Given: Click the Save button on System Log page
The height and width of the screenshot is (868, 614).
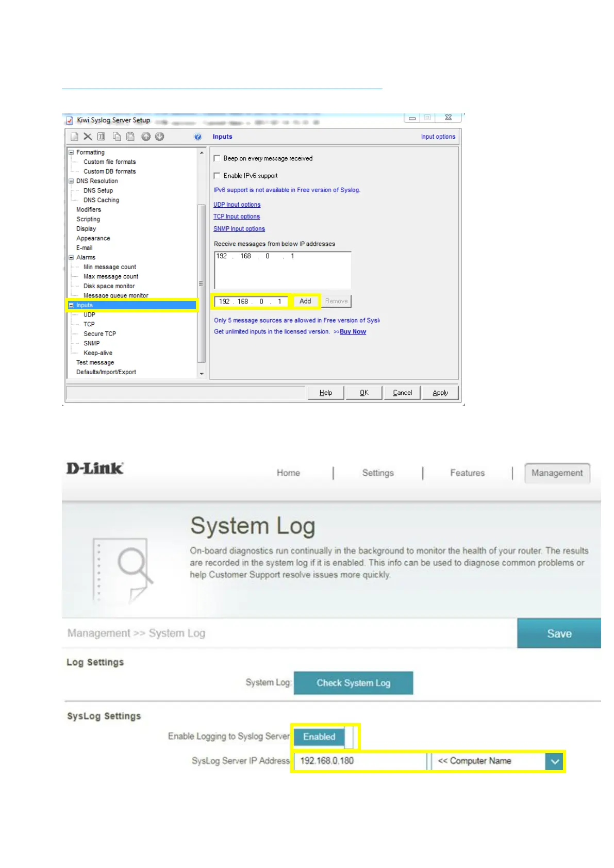Looking at the screenshot, I should 559,633.
